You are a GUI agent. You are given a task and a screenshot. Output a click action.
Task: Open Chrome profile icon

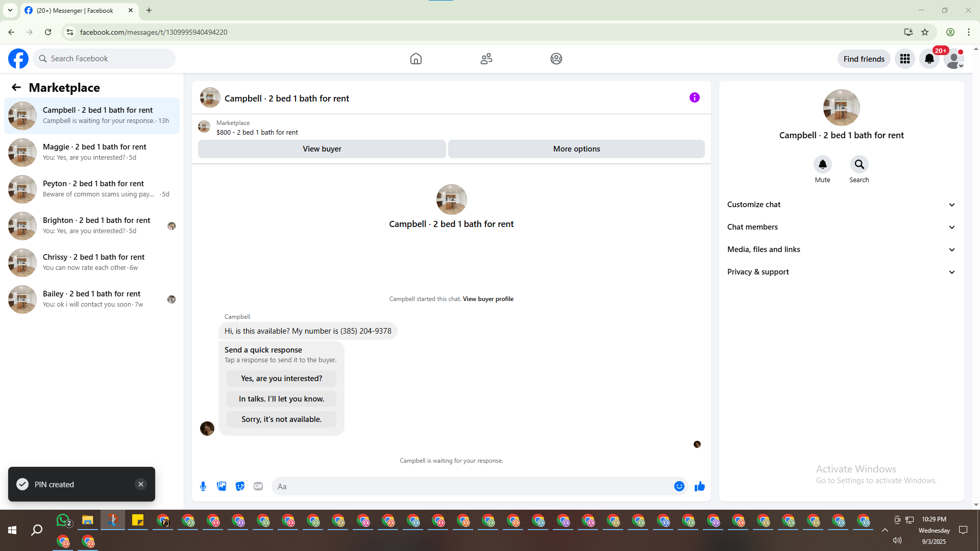[x=950, y=32]
